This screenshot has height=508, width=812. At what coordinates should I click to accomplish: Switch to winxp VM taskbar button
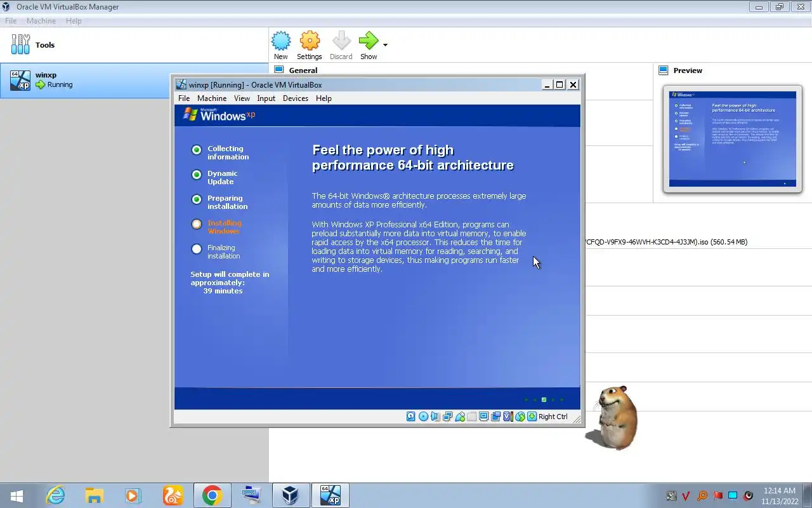(x=331, y=495)
